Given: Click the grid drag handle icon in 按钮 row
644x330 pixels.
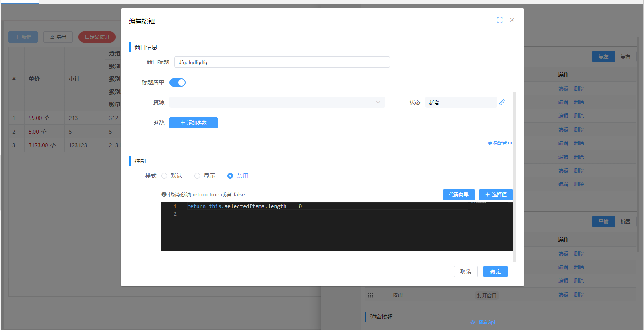Looking at the screenshot, I should click(370, 295).
